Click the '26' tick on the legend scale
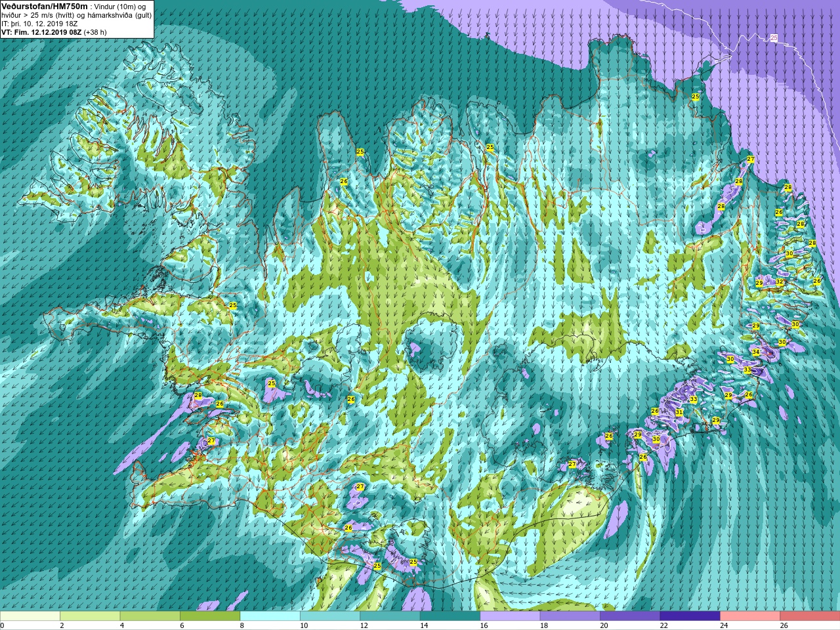 pyautogui.click(x=784, y=626)
